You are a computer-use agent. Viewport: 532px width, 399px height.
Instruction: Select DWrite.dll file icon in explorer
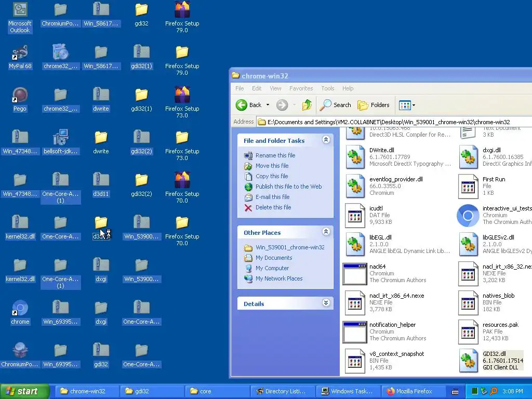[355, 157]
